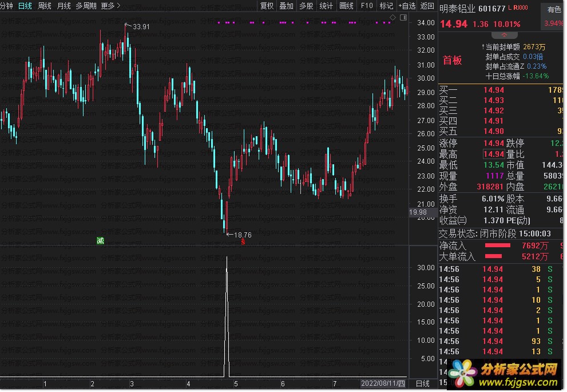Click the 净流入 7692万 bar
The height and width of the screenshot is (392, 567).
tap(497, 246)
